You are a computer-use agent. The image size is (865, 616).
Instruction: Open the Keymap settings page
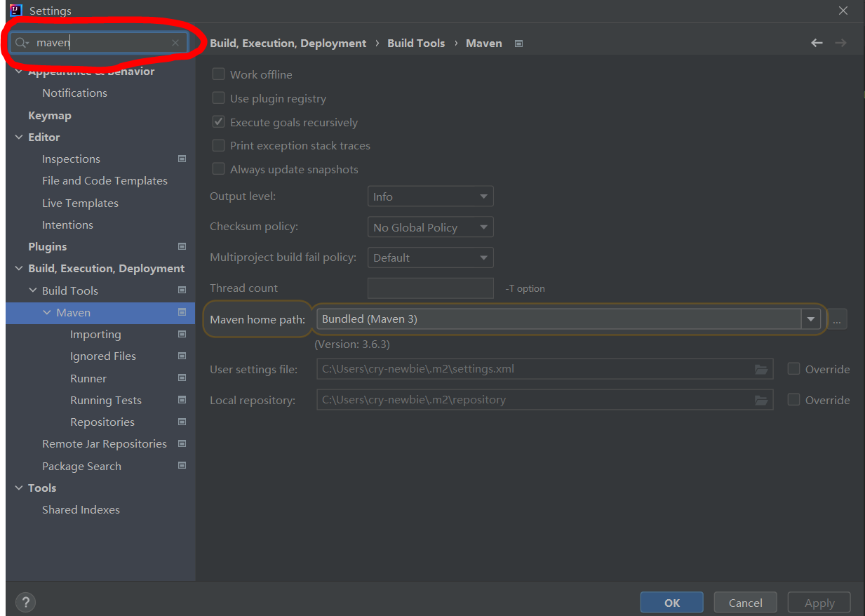pos(50,115)
